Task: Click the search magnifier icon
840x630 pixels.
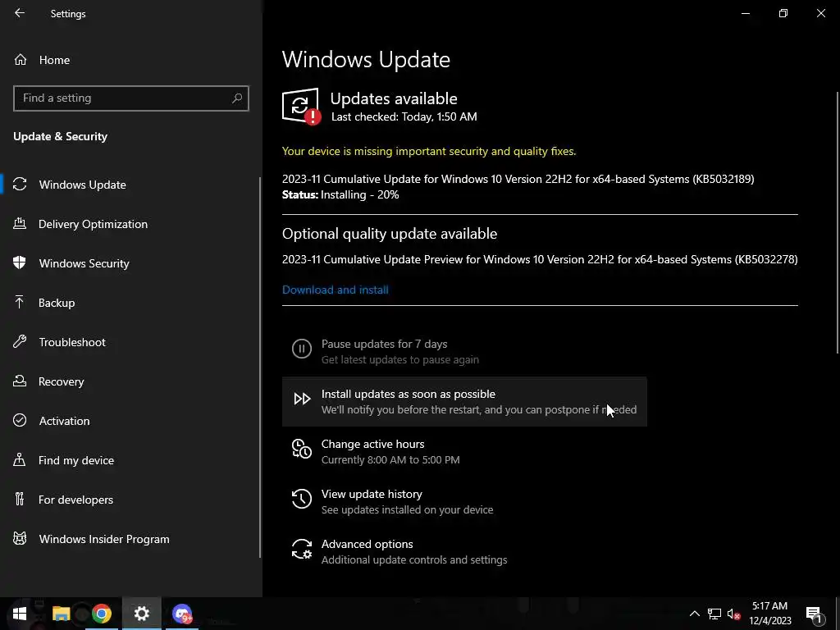Action: point(237,98)
